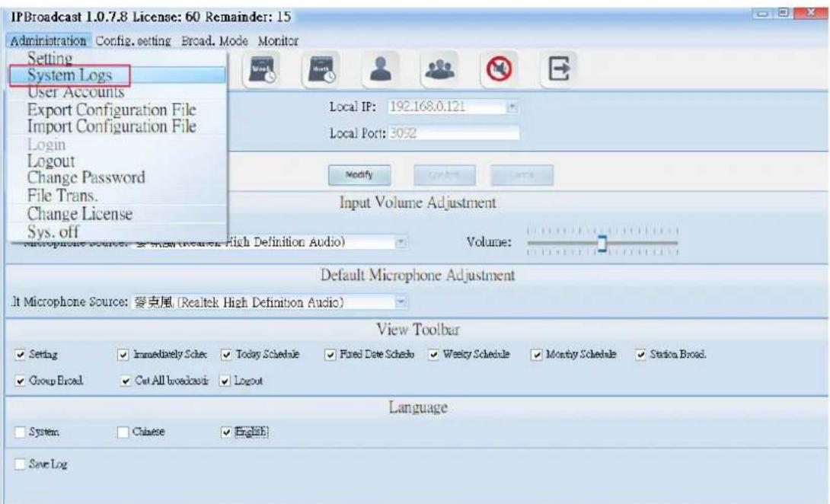Click the Cut All Broadcast muted-speaker icon

pyautogui.click(x=500, y=69)
